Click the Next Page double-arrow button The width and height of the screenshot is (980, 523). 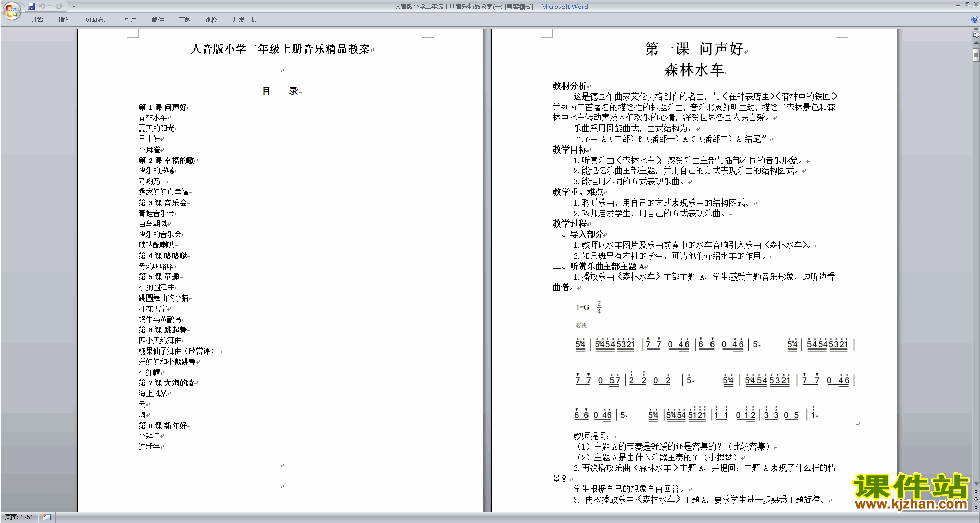coord(976,508)
